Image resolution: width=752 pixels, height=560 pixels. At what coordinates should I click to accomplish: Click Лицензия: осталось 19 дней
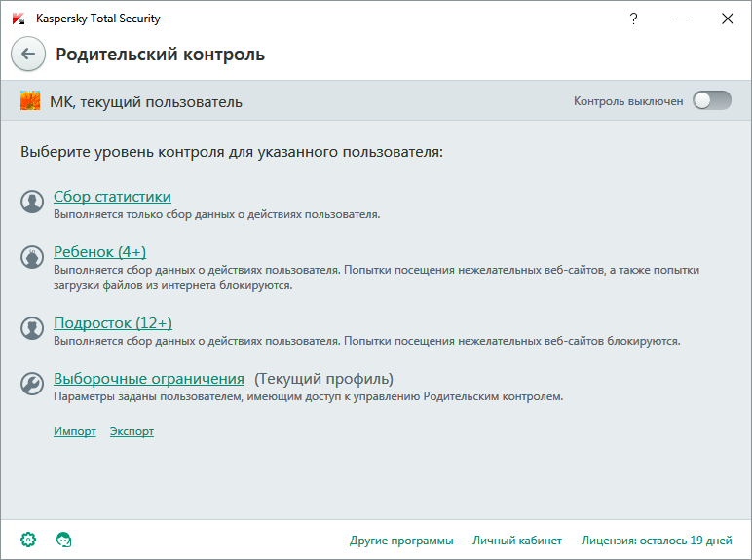click(657, 541)
